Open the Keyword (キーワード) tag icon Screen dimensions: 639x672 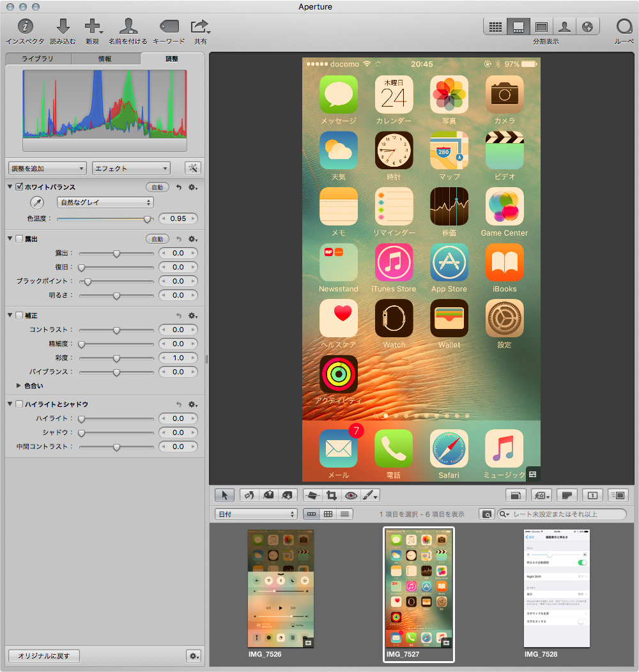coord(169,27)
